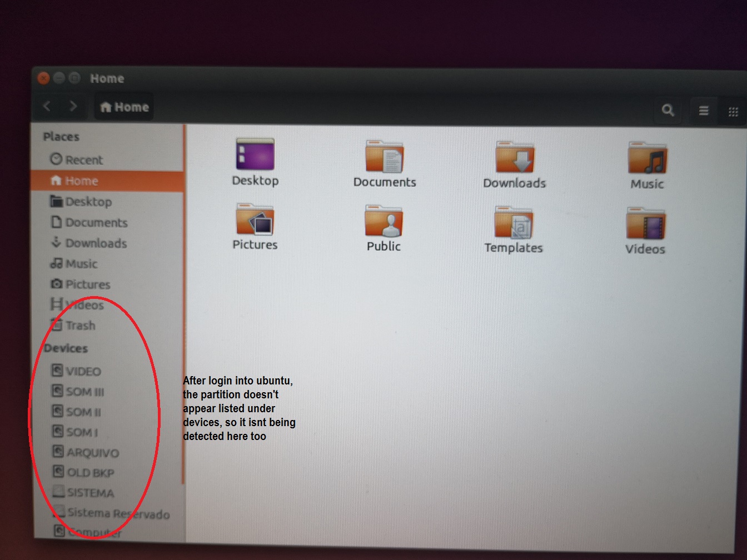747x560 pixels.
Task: Go back with the left arrow
Action: point(47,106)
